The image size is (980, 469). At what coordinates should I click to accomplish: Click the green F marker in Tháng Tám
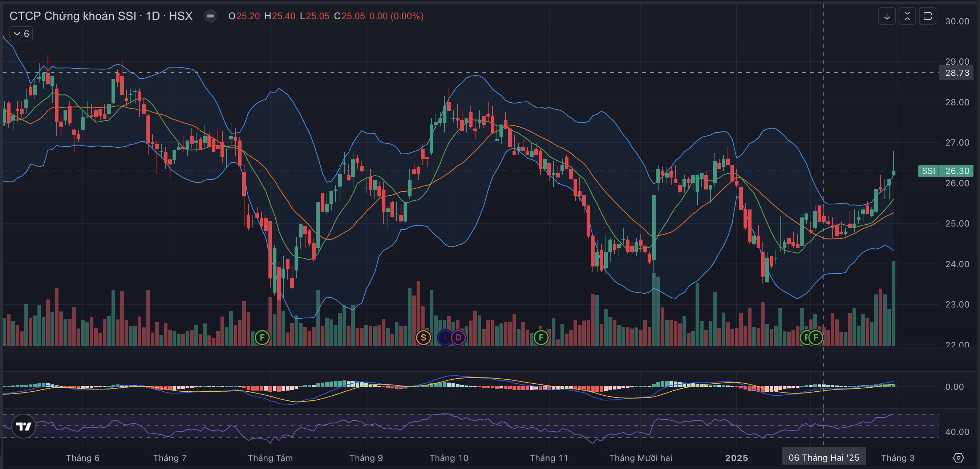(x=262, y=338)
